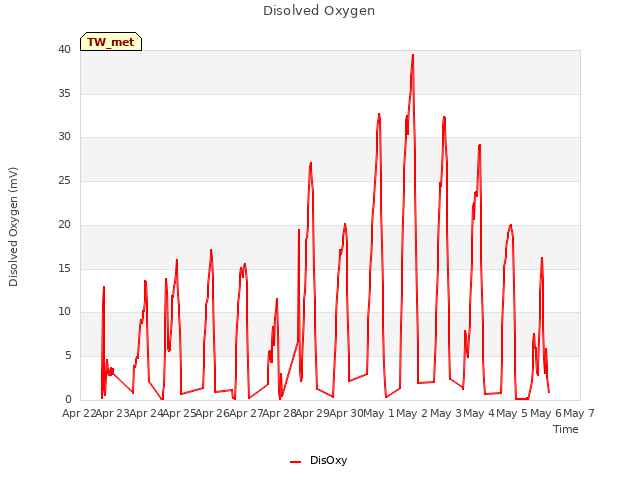
Task: Click the peak near 33 on Apr 30
Action: point(379,114)
